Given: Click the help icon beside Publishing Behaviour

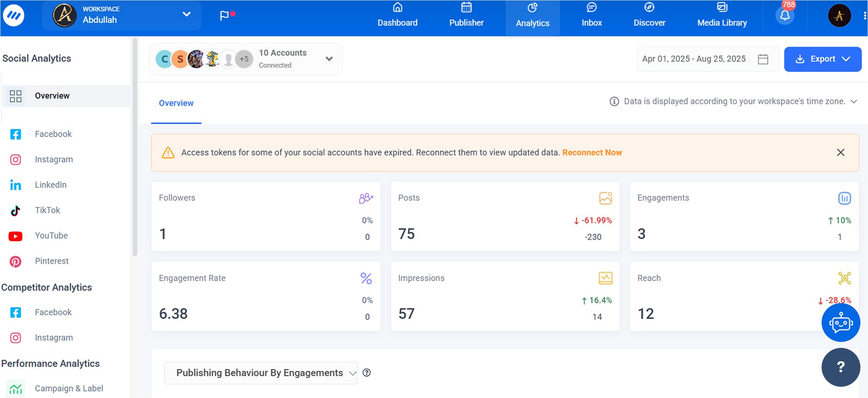Looking at the screenshot, I should 367,373.
